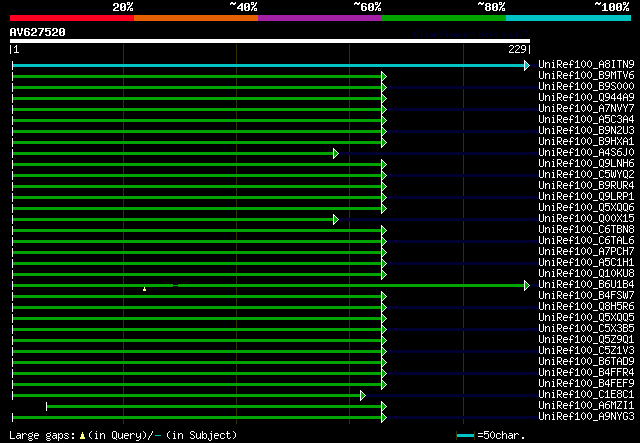Select the UniRef100_Q9LRP1 label
The height and width of the screenshot is (443, 640).
point(586,197)
